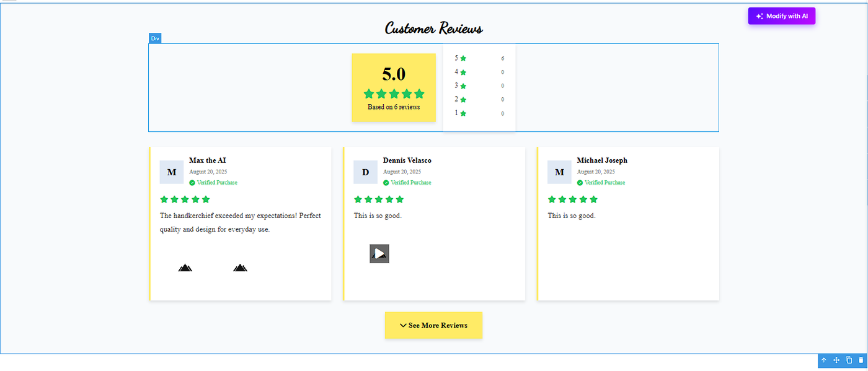The width and height of the screenshot is (868, 371).
Task: Click the Modify with AI button
Action: pos(781,16)
